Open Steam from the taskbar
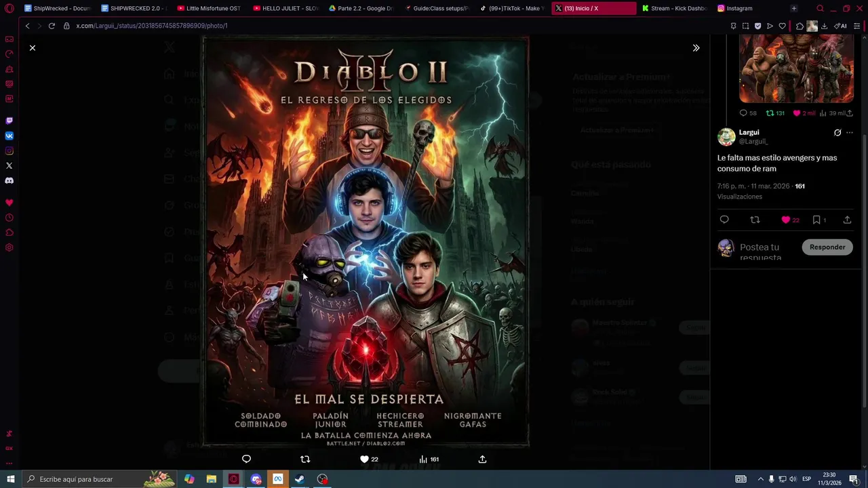Viewport: 868px width, 488px height. [300, 479]
